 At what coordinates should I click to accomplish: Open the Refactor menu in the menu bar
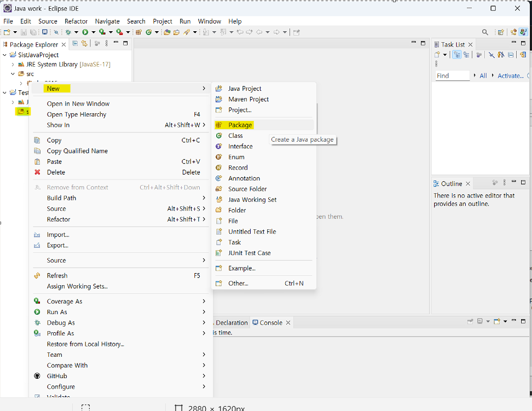click(x=76, y=21)
